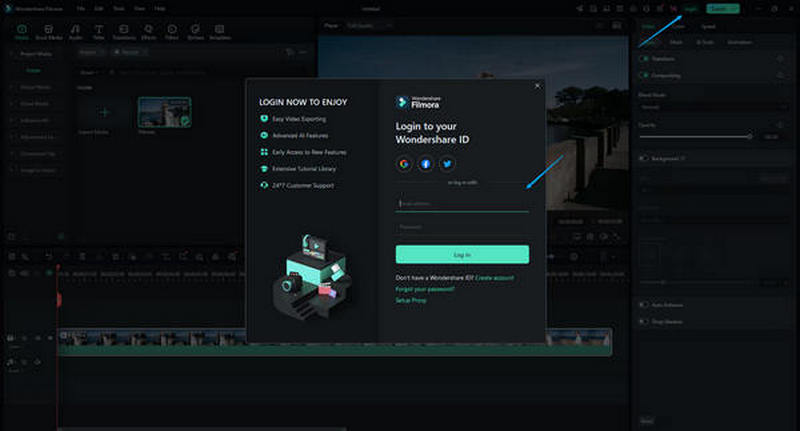Sign in with the Twitter icon

(447, 164)
